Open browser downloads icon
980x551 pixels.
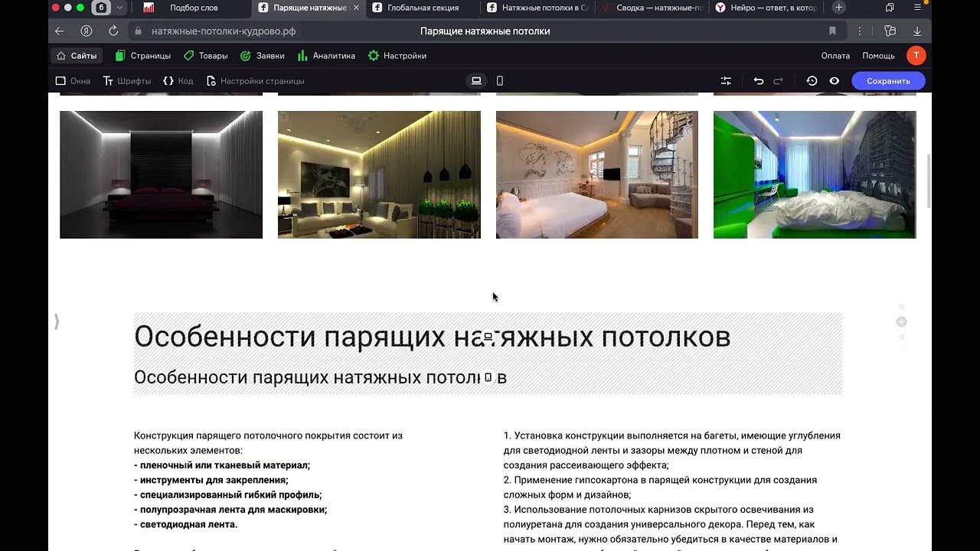917,31
